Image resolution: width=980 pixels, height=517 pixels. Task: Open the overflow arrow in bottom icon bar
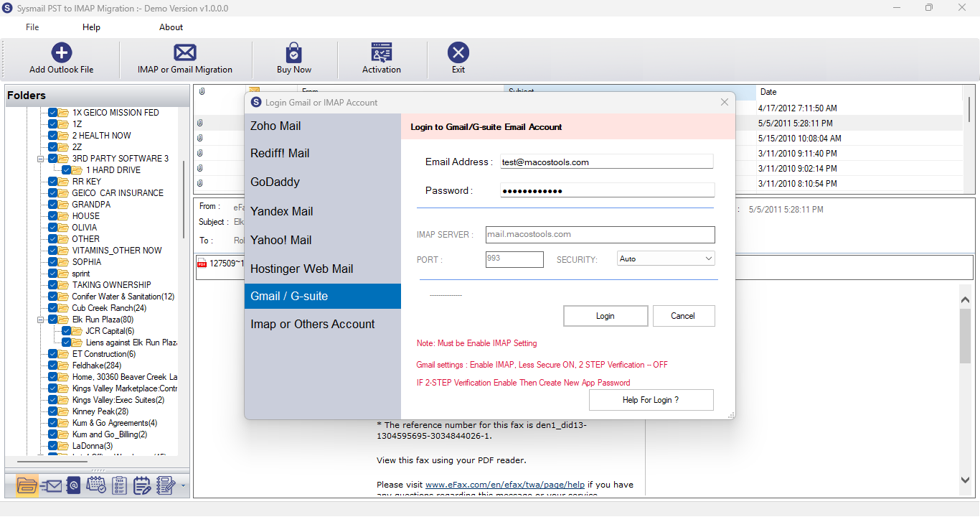tap(184, 486)
